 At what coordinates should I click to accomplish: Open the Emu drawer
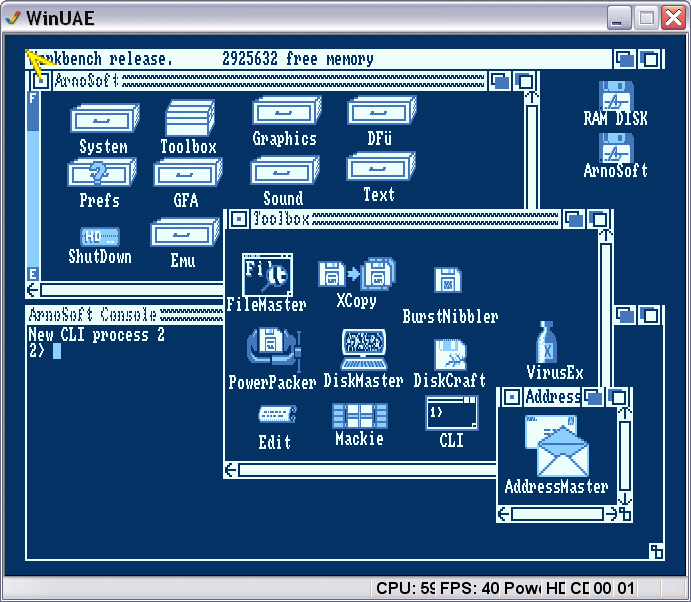click(x=185, y=232)
